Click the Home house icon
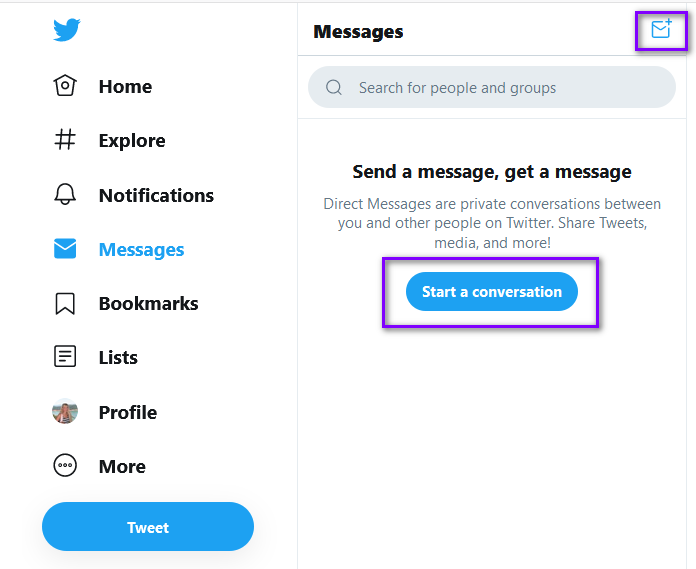 click(65, 85)
